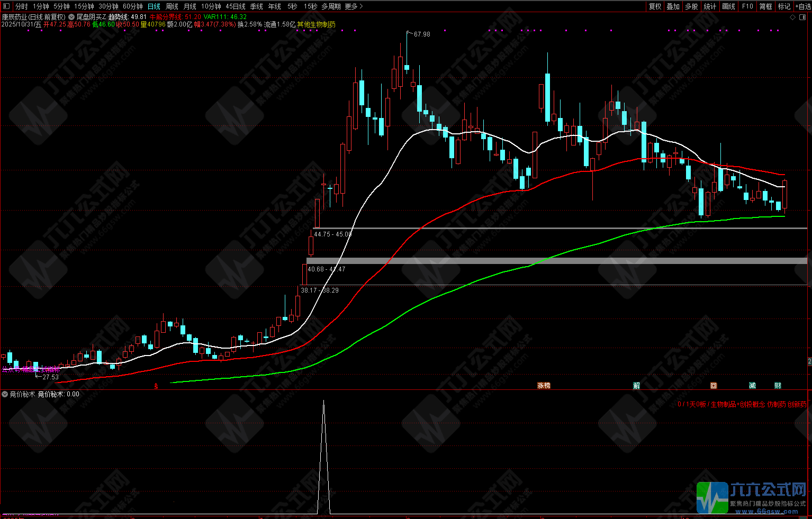Open the 尾盘阴买Z indicator dropdown

(x=71, y=17)
